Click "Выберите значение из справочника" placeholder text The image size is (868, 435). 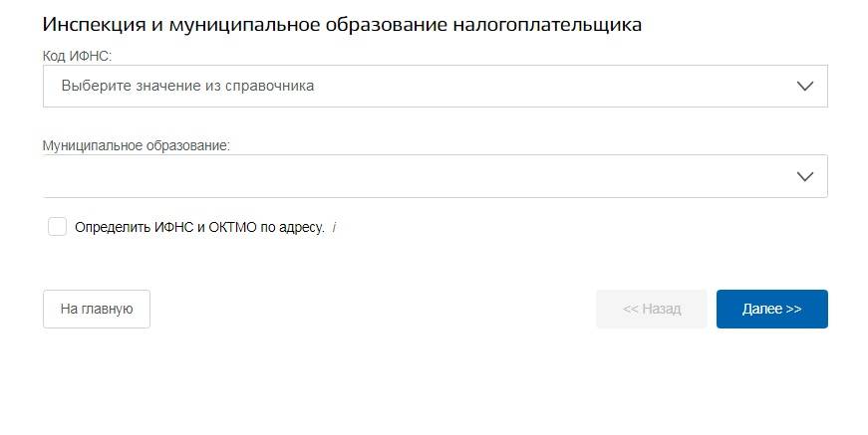[x=187, y=87]
